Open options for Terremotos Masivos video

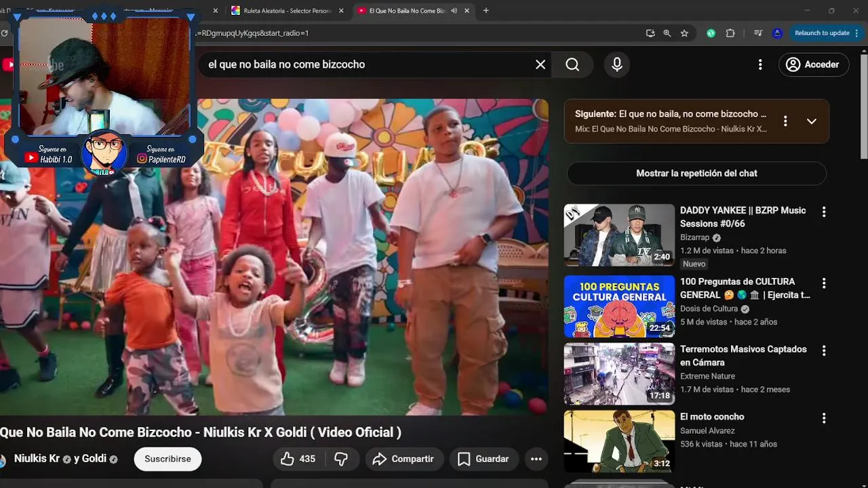pos(824,351)
